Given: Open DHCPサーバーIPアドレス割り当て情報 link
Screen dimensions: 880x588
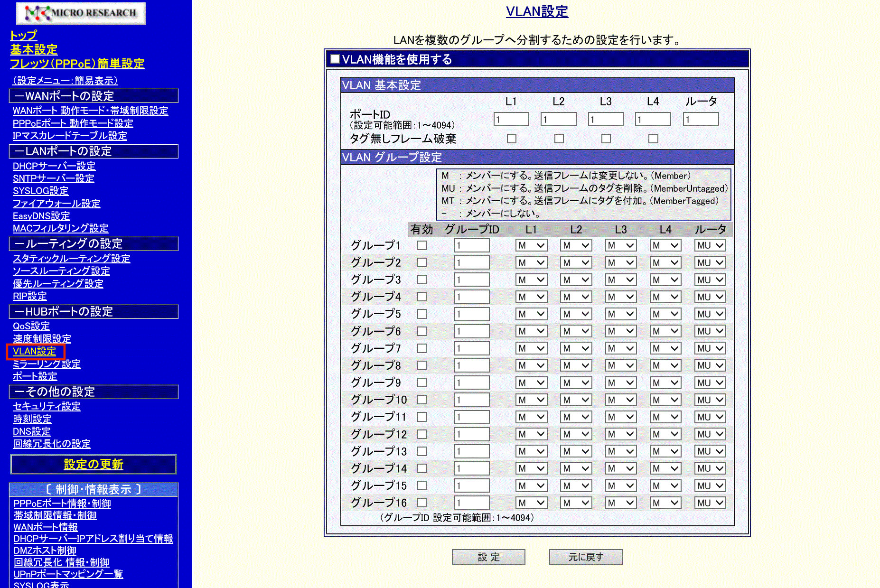Looking at the screenshot, I should pyautogui.click(x=94, y=539).
